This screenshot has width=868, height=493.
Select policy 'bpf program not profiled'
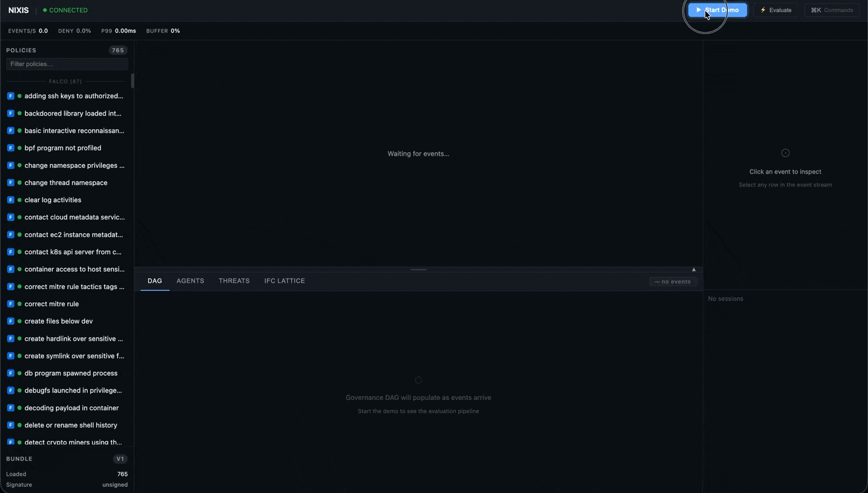tap(67, 148)
